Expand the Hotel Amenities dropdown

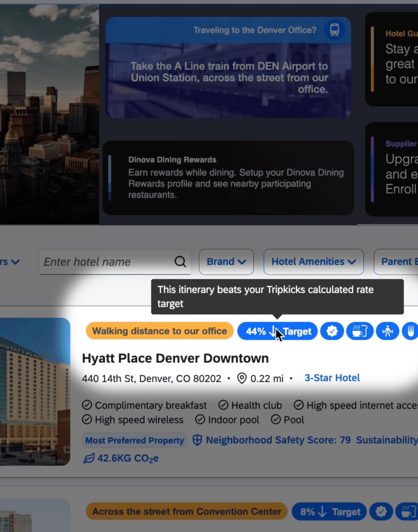tap(313, 262)
